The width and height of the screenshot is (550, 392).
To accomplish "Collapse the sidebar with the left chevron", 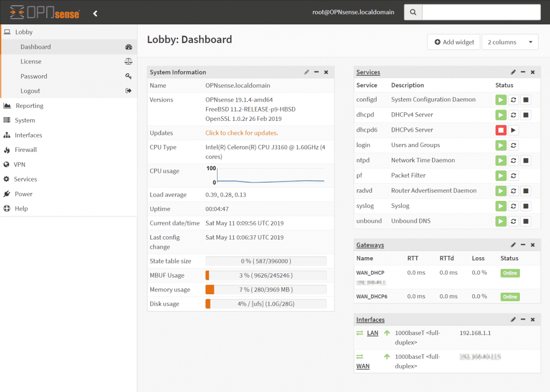I will pyautogui.click(x=95, y=13).
